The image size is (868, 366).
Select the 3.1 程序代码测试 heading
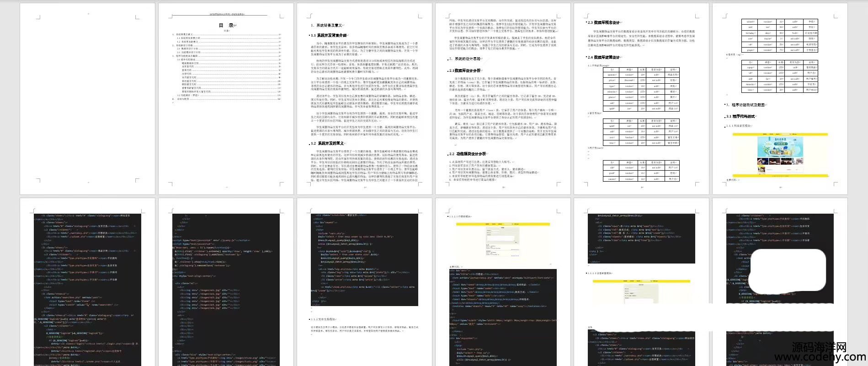coord(741,117)
